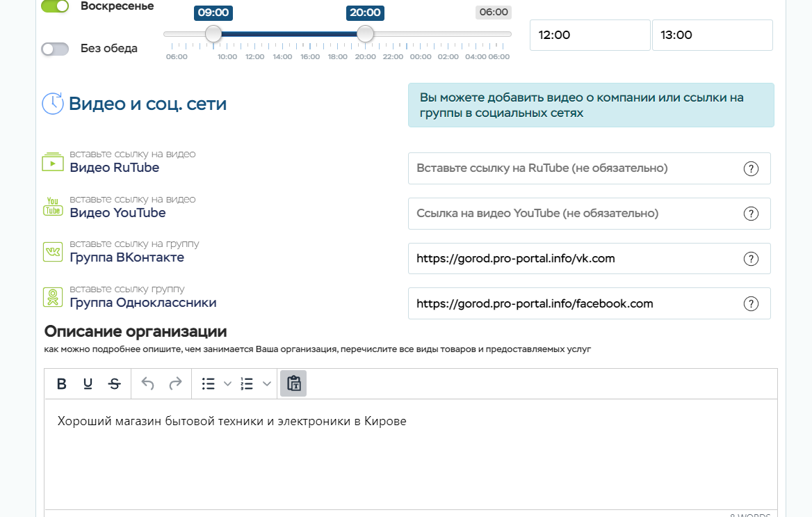Apply underline formatting in editor toolbar
This screenshot has height=517, width=812.
click(x=88, y=384)
